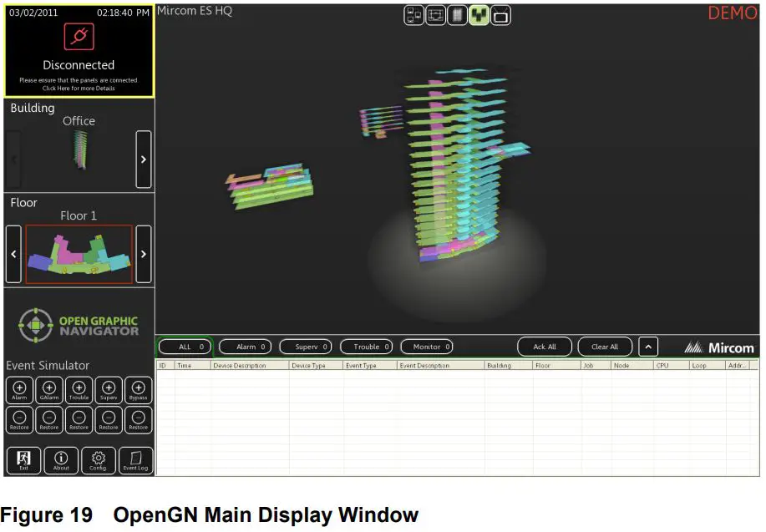Switch to the floor plan view icon
This screenshot has width=766, height=532.
tap(435, 15)
